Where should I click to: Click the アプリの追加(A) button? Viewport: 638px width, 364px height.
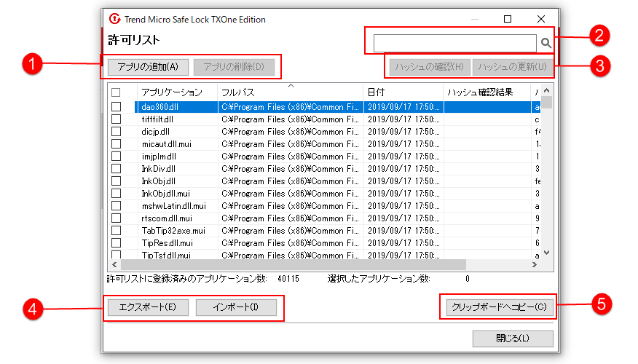[148, 67]
